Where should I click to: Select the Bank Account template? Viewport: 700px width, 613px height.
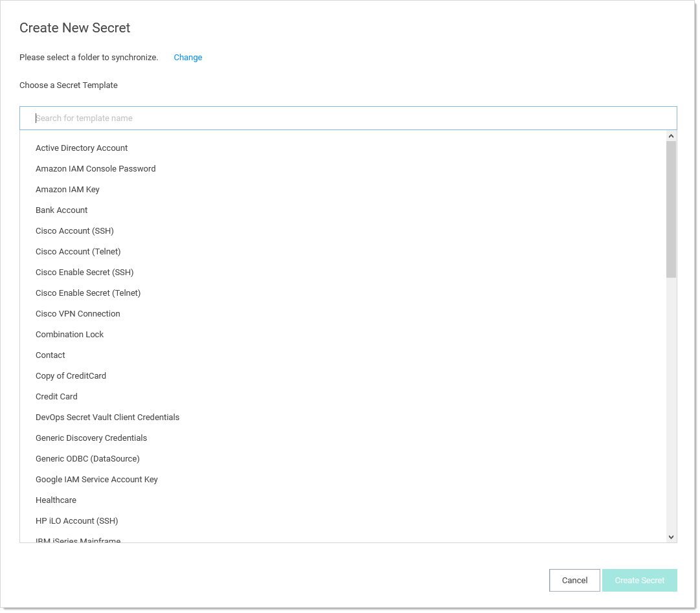click(62, 210)
